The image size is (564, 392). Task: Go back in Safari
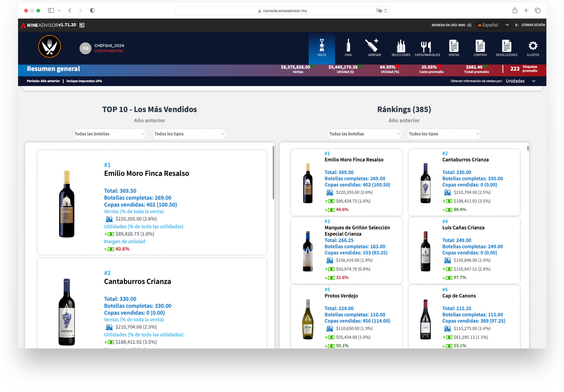pos(70,10)
